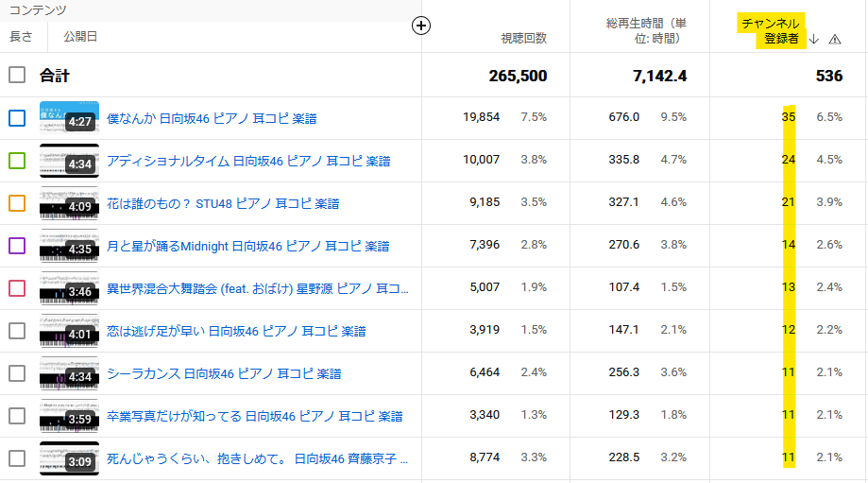
Task: Open the 僕なんか 日向坂46 video link
Action: click(x=212, y=118)
